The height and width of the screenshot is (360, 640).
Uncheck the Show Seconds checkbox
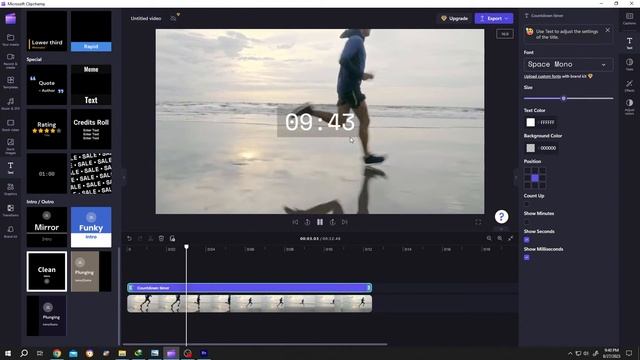pyautogui.click(x=527, y=240)
